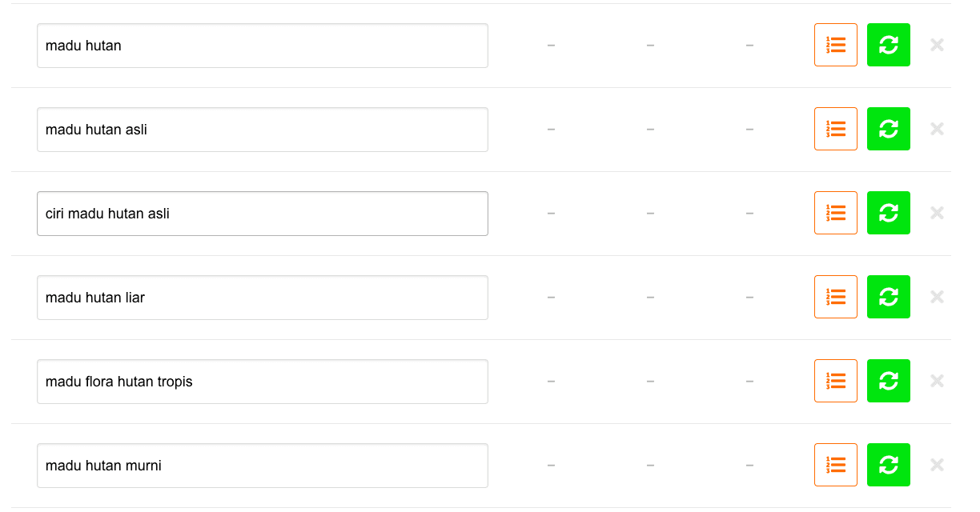The width and height of the screenshot is (980, 512).
Task: Open ranking list for 'madu hutan murni'
Action: (x=835, y=465)
